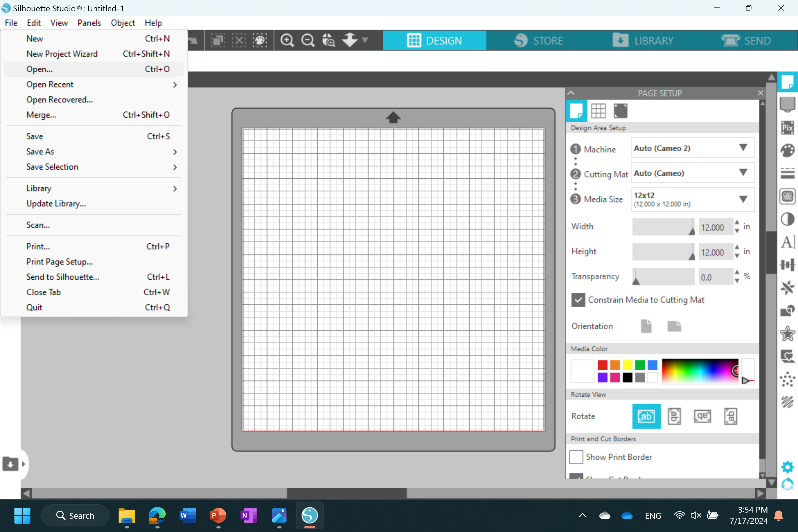
Task: Click Send to Silhouette... menu entry
Action: click(94, 277)
